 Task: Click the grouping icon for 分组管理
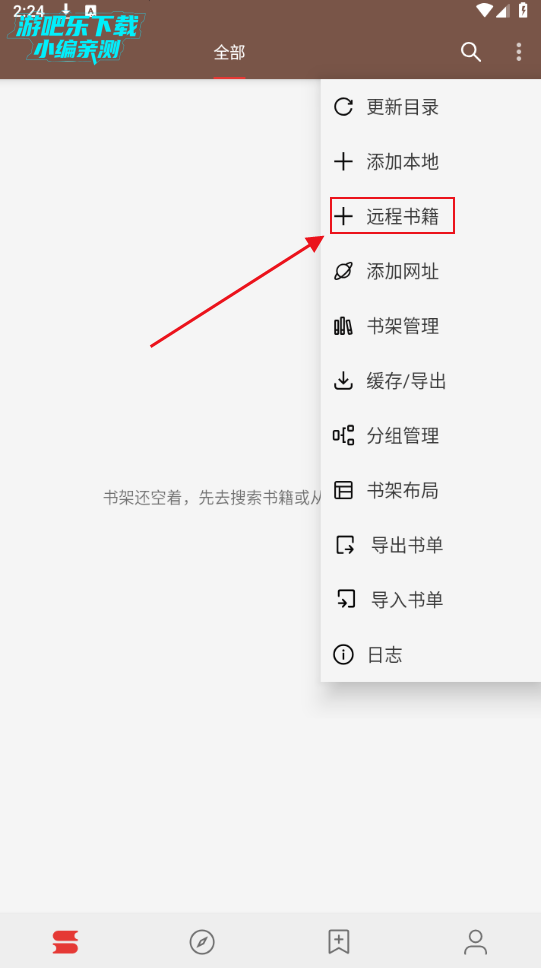click(x=343, y=435)
